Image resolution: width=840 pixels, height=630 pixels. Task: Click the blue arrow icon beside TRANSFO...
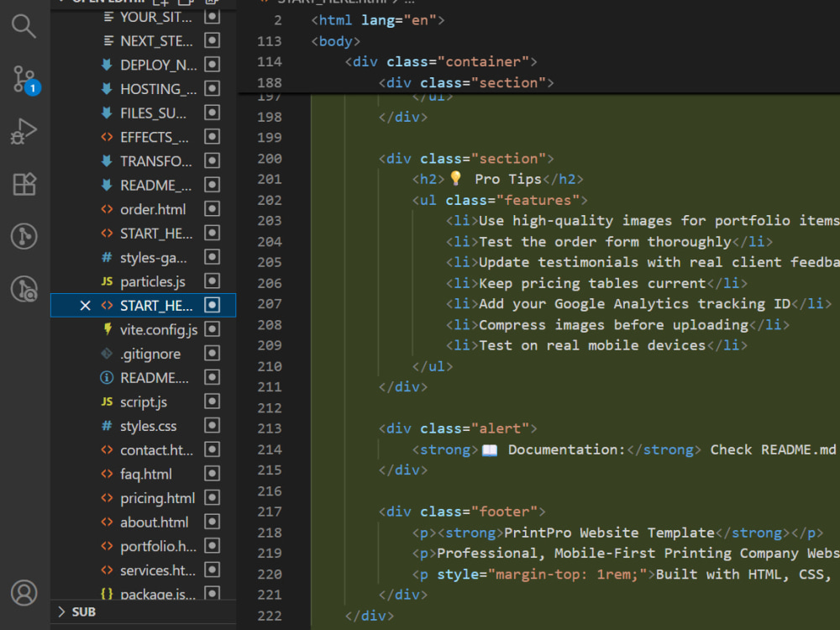click(x=107, y=161)
